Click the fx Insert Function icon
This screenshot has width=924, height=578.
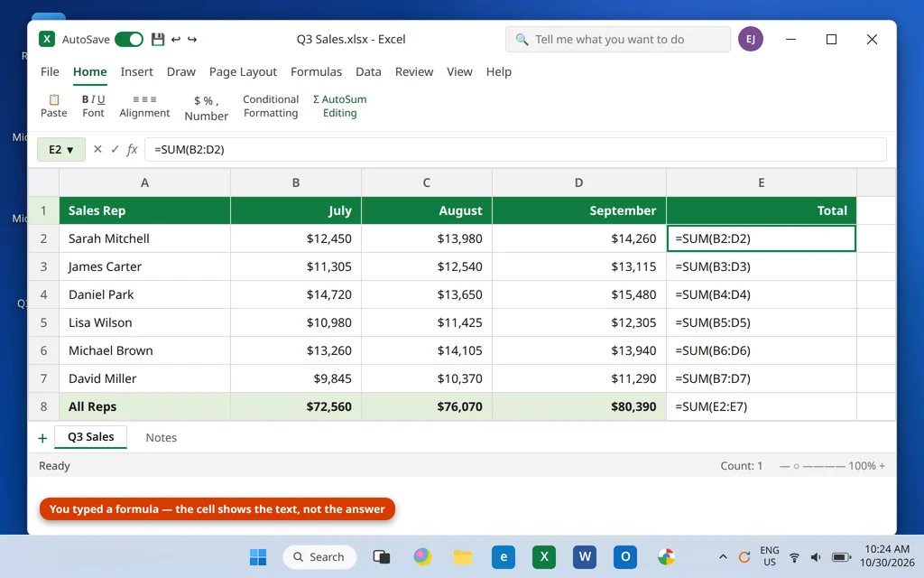point(132,149)
